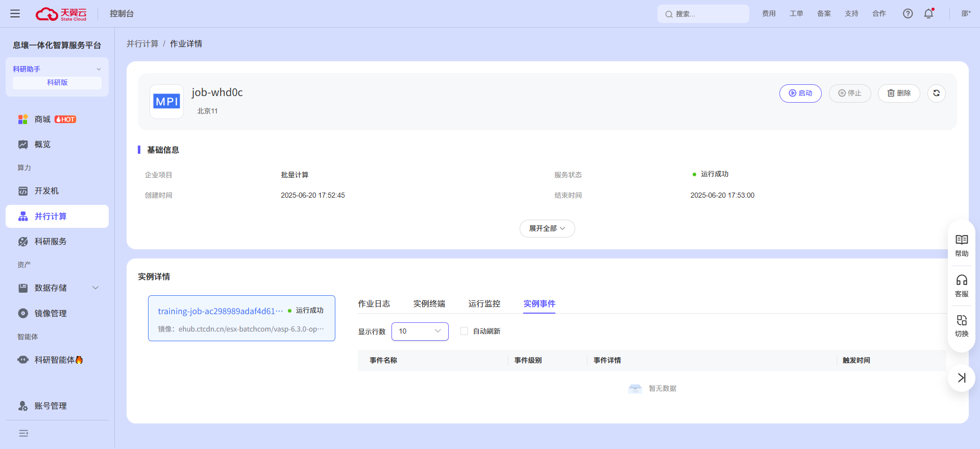This screenshot has height=449, width=980.
Task: Click the MPI job icon
Action: click(x=167, y=102)
